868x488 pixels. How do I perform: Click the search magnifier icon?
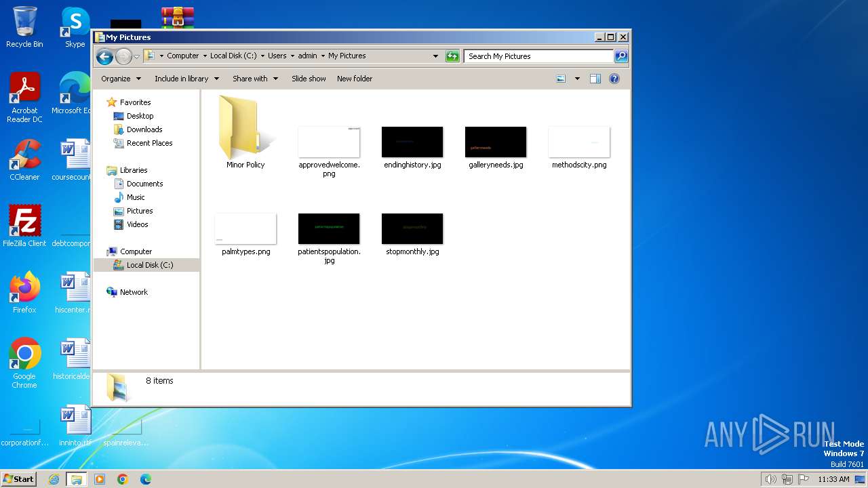pos(620,56)
